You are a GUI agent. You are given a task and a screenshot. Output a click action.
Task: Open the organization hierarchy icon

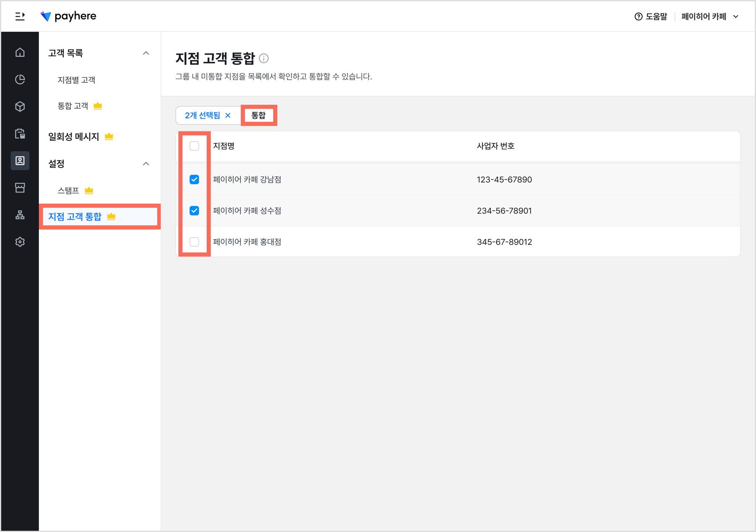tap(20, 215)
